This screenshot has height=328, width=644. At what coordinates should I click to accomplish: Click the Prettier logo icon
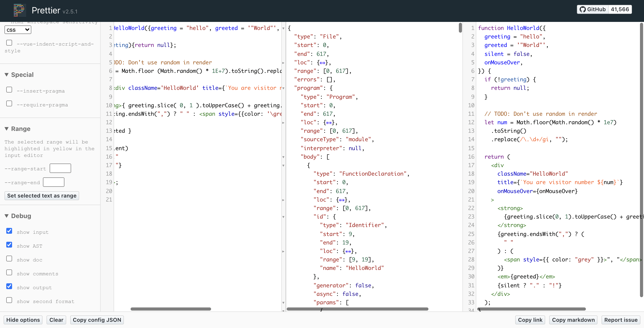(19, 10)
